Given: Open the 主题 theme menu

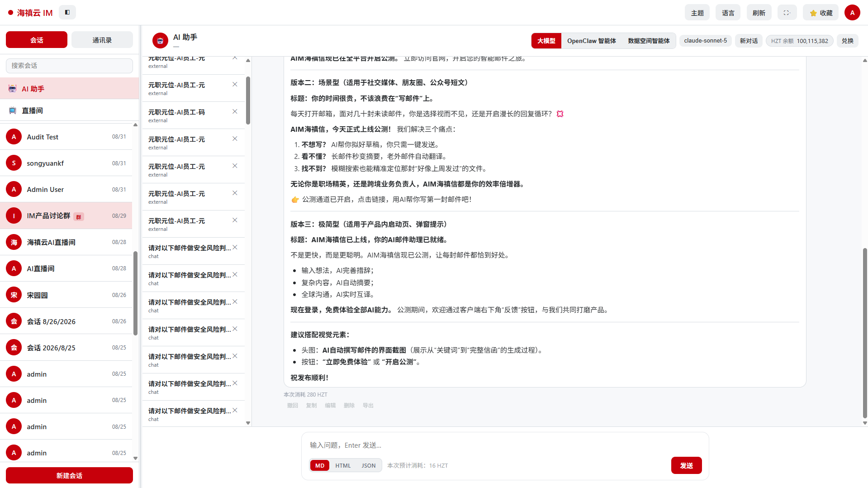Looking at the screenshot, I should coord(697,13).
